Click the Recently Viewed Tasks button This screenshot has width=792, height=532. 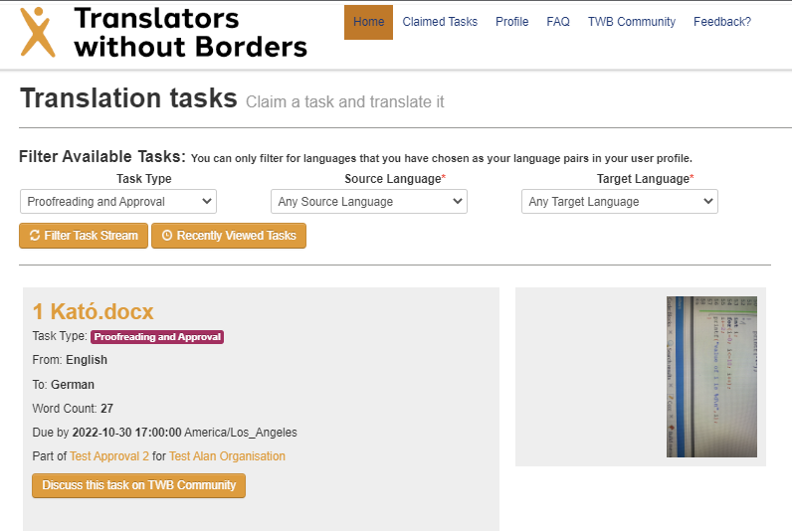coord(229,236)
